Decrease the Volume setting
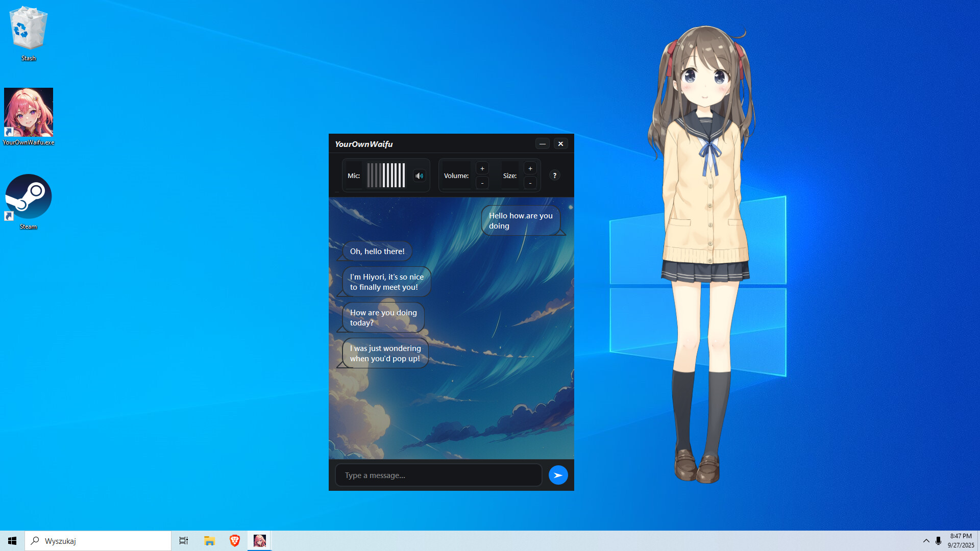Screen dimensions: 980x551 click(481, 182)
